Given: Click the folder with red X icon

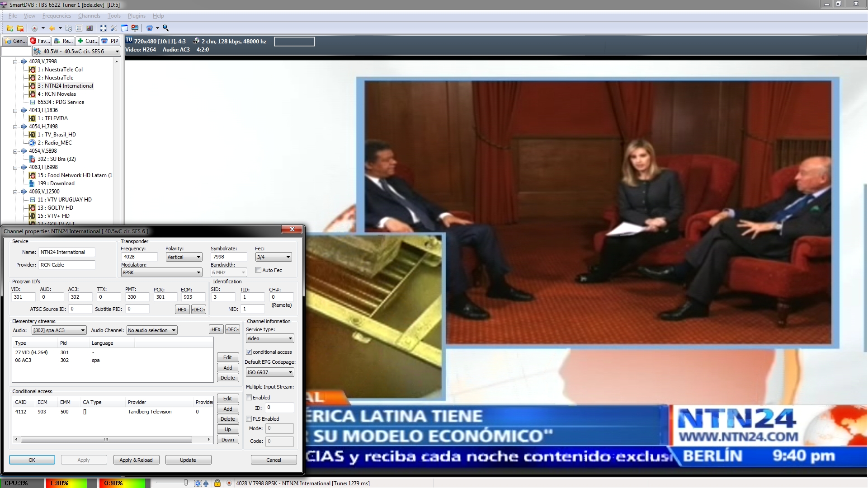Looking at the screenshot, I should tap(20, 28).
